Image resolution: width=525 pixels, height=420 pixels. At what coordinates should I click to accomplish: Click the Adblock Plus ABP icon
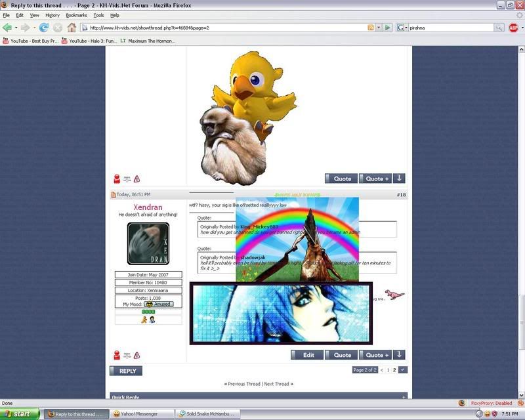(513, 28)
